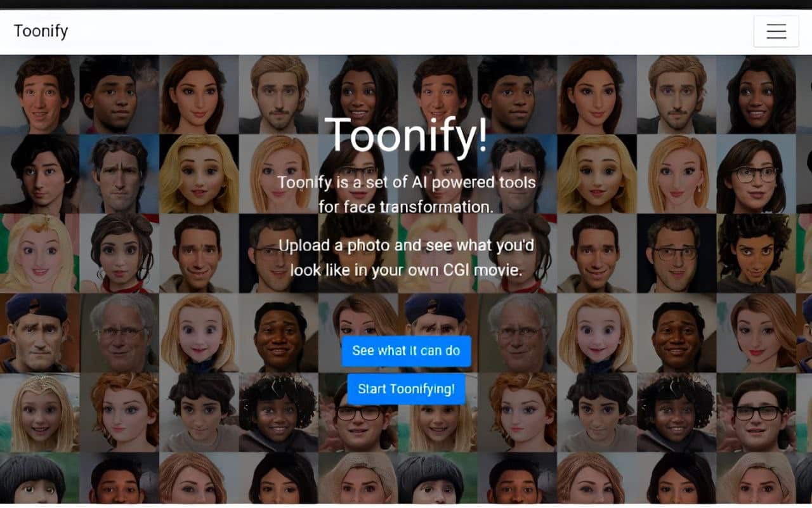The height and width of the screenshot is (508, 812).
Task: Click the Start Toonifying! button
Action: pos(406,389)
